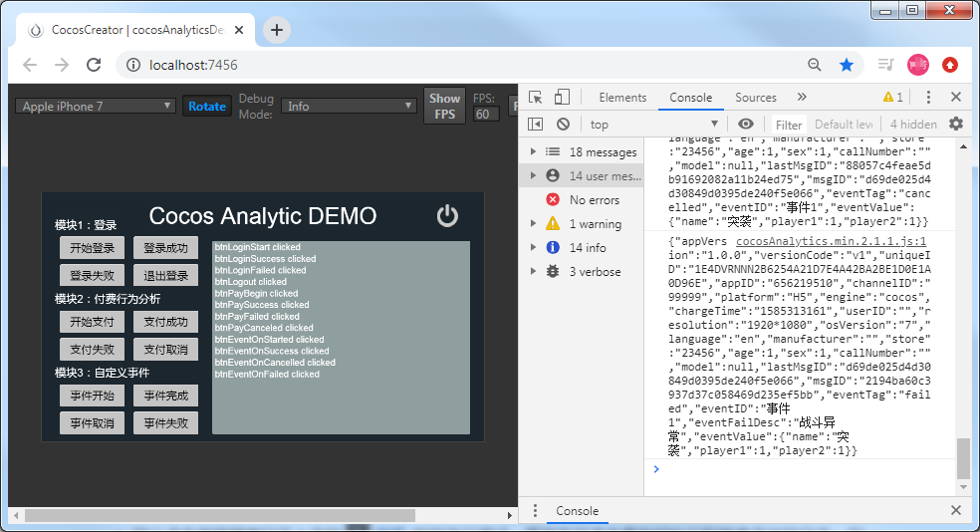
Task: Open DevTools customize menu dots
Action: click(x=928, y=97)
